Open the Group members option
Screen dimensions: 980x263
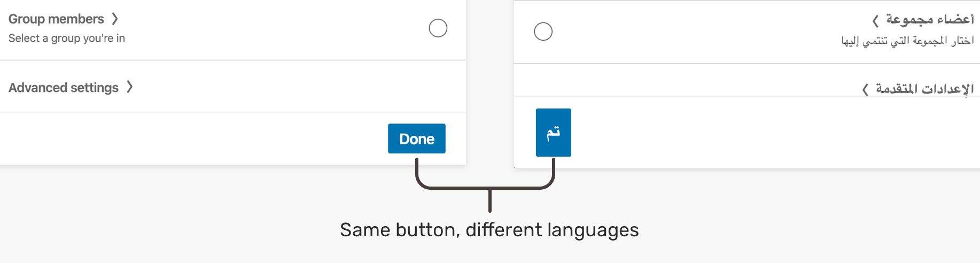[56, 19]
